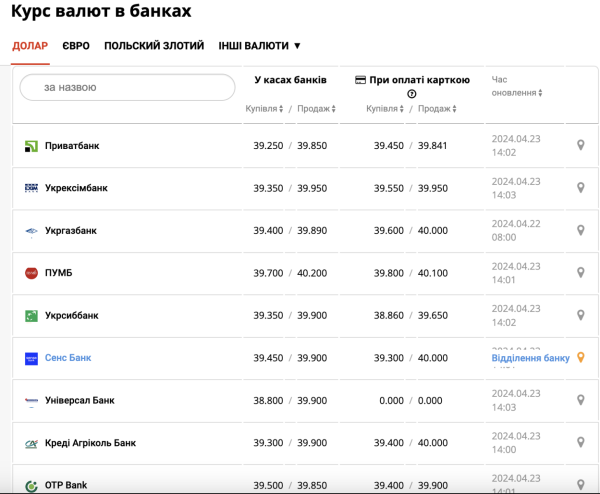Click Креді Агріколь update time 14:00

click(504, 450)
